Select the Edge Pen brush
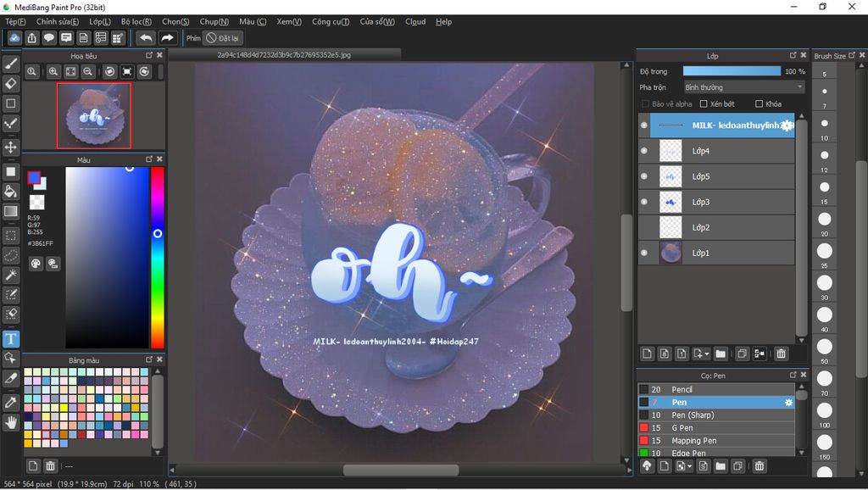 coord(716,453)
